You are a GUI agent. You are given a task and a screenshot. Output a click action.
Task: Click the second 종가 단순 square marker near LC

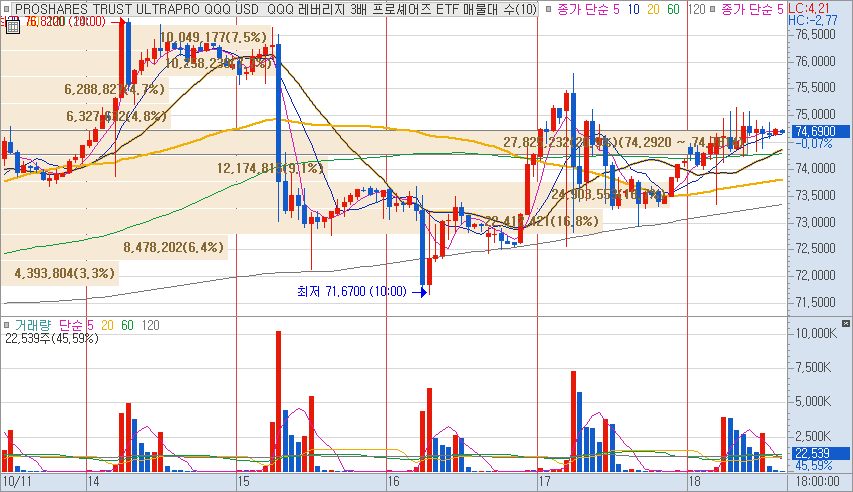click(712, 9)
